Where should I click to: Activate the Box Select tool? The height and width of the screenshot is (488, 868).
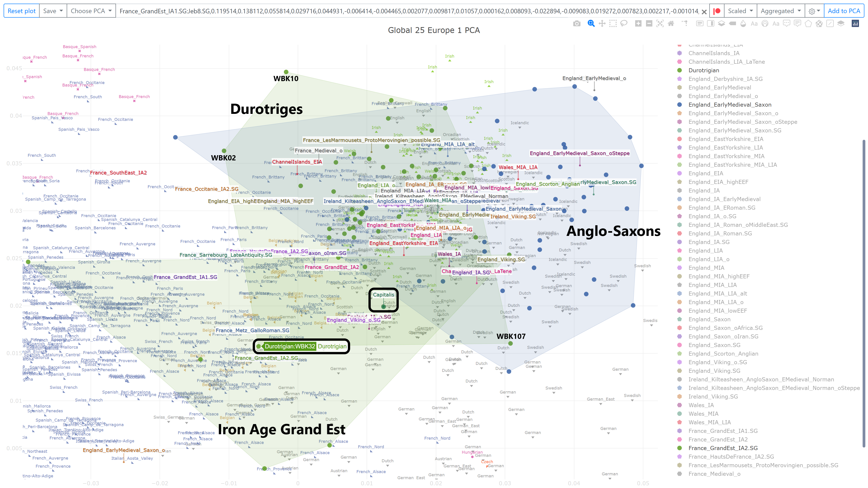pyautogui.click(x=613, y=23)
